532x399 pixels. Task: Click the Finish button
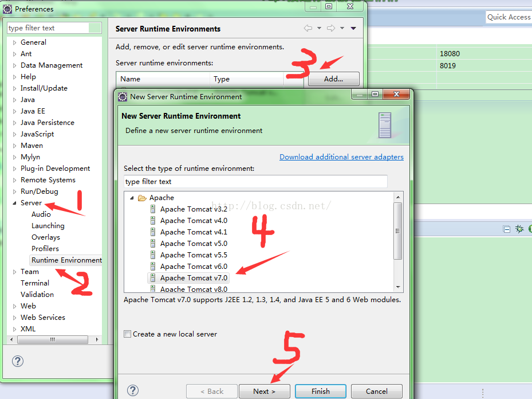pyautogui.click(x=320, y=391)
